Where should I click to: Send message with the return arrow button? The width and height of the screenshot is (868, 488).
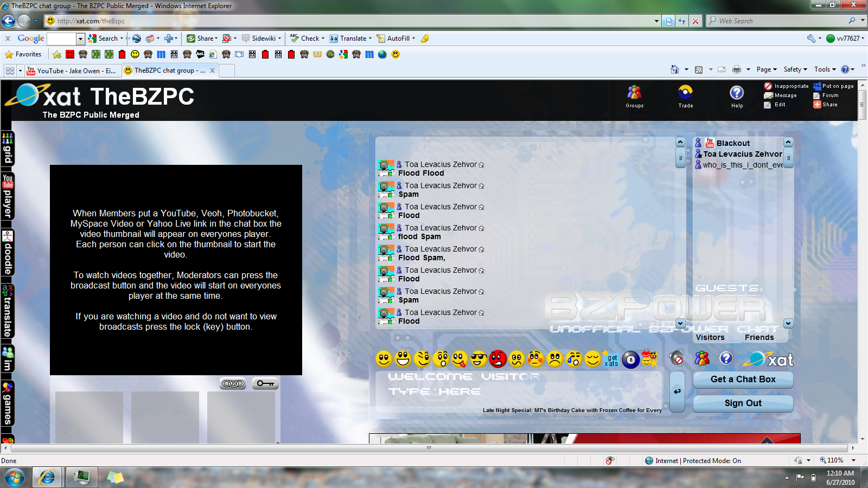pyautogui.click(x=677, y=391)
